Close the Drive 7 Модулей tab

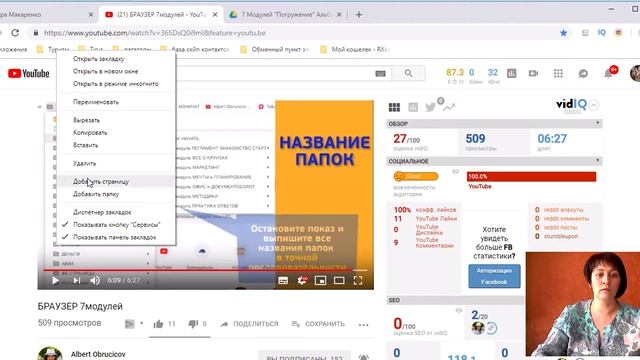point(339,15)
